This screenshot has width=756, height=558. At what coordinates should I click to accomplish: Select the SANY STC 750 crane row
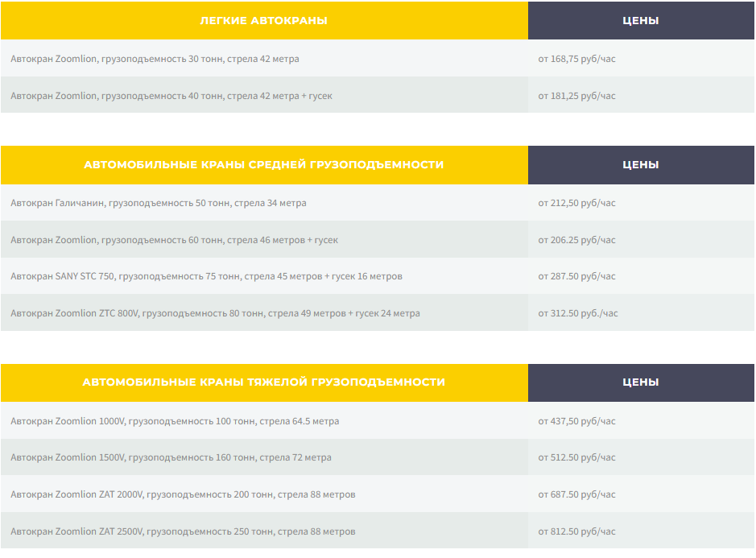point(206,276)
